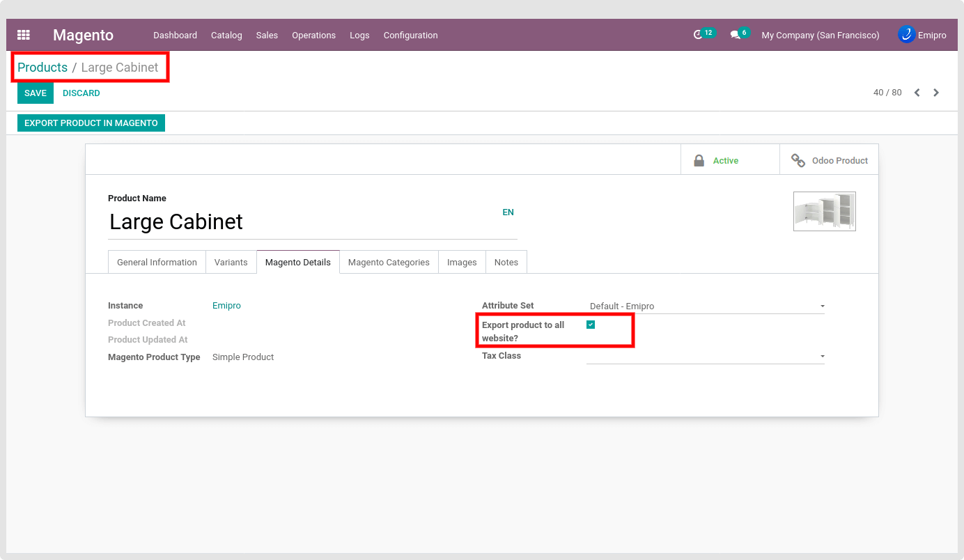964x560 pixels.
Task: Click the Odoo Product stat button label
Action: coord(840,160)
